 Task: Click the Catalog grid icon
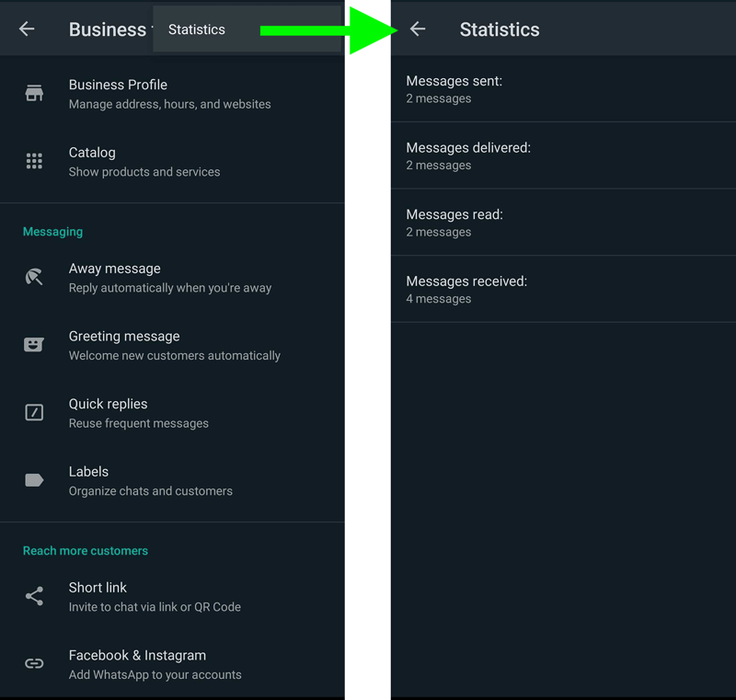tap(34, 161)
